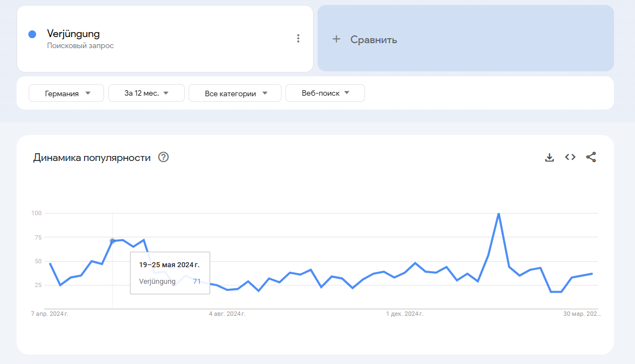635x364 pixels.
Task: Open the Все категории dropdown
Action: (x=235, y=93)
